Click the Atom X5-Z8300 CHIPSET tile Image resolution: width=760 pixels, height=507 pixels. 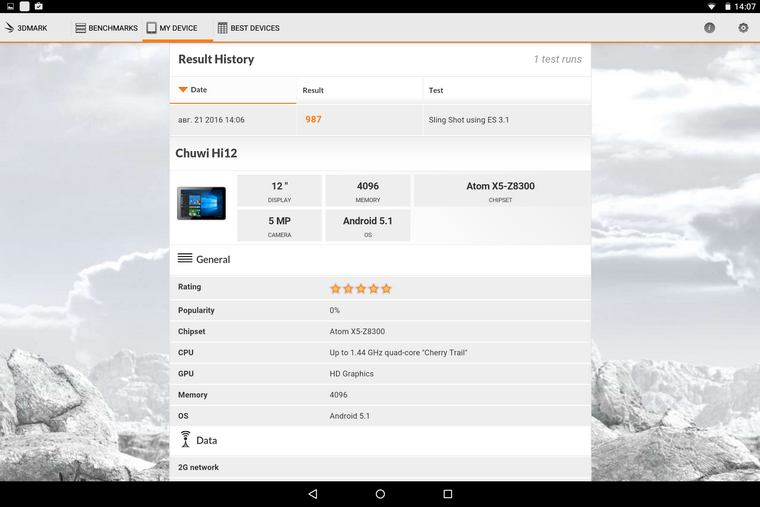pos(500,191)
